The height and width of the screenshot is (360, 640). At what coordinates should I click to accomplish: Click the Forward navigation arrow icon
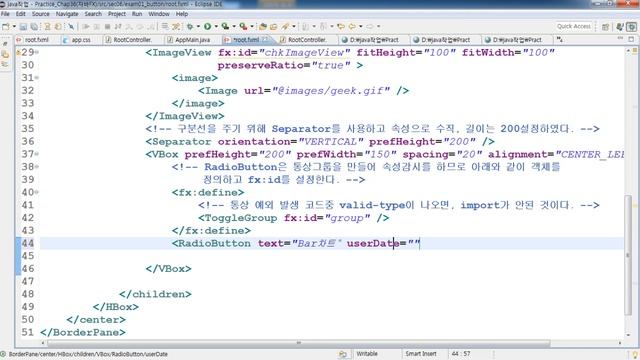[370, 27]
